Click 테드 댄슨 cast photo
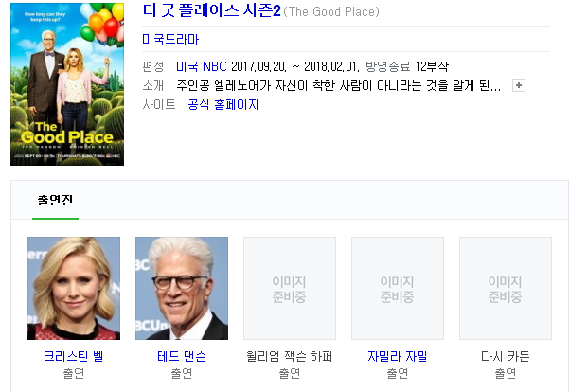This screenshot has width=570, height=392. tap(182, 289)
